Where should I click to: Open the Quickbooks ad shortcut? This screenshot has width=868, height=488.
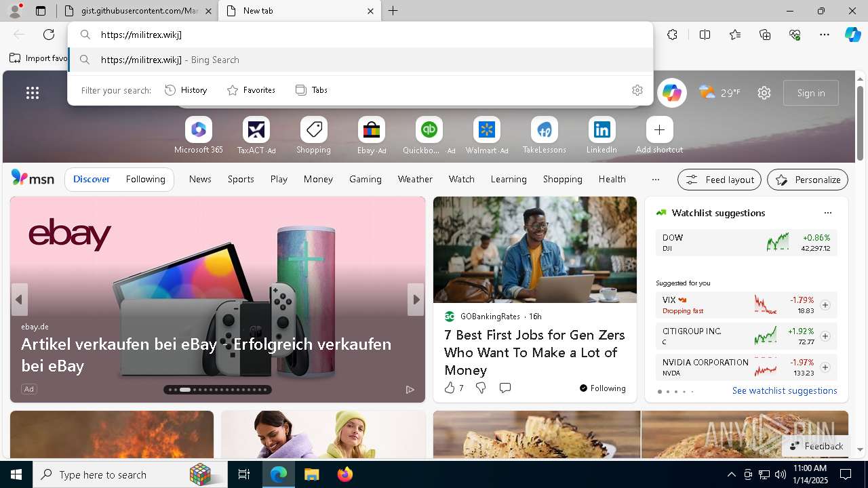pyautogui.click(x=429, y=136)
